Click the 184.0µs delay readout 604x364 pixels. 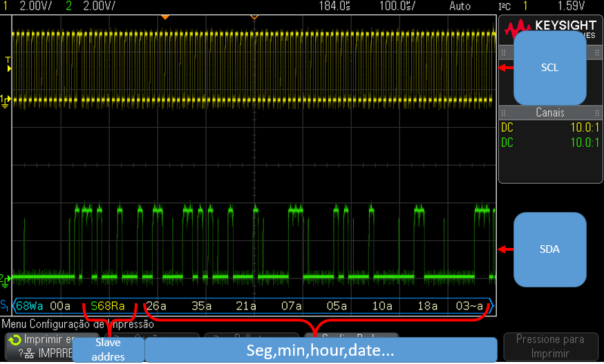tap(334, 6)
